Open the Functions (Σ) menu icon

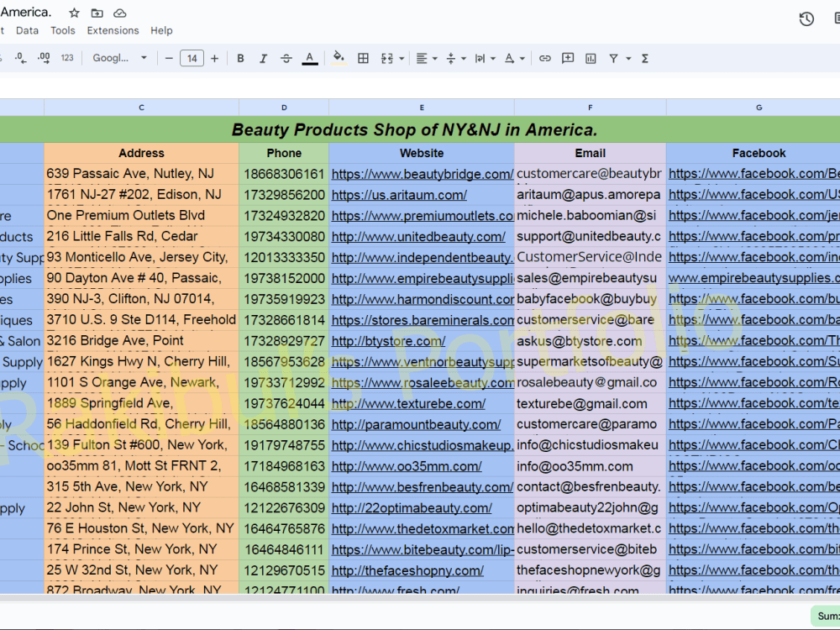645,58
